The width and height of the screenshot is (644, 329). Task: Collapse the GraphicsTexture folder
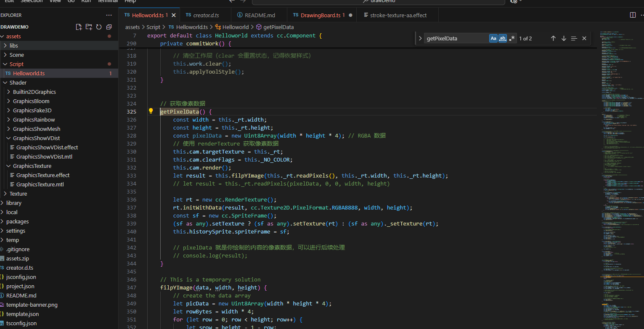tap(8, 166)
